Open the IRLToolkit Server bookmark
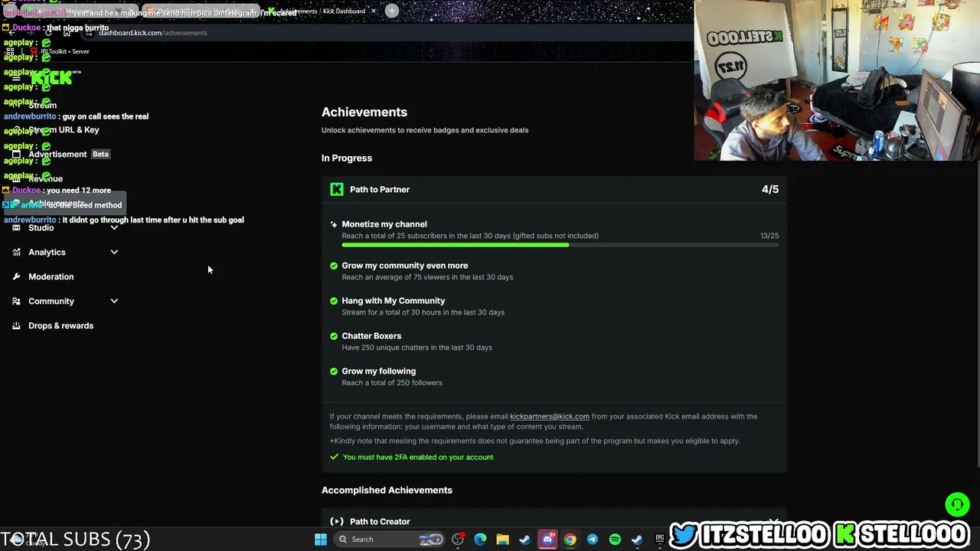The width and height of the screenshot is (980, 551). click(x=60, y=51)
